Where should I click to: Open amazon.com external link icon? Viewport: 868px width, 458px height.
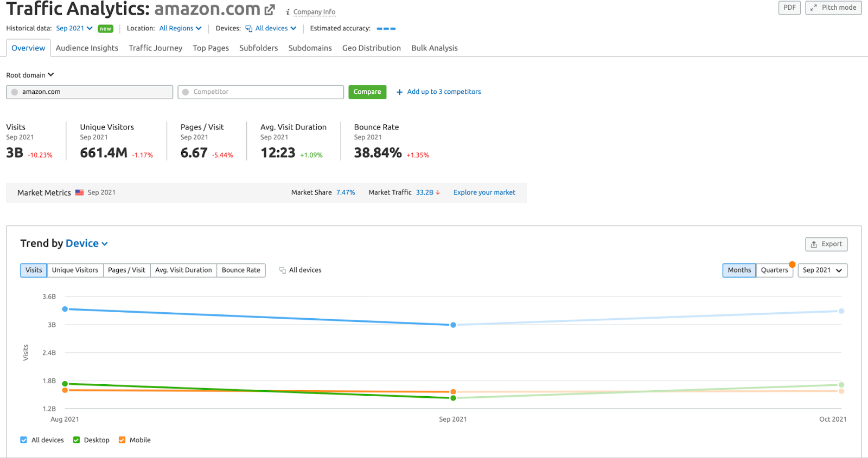click(x=270, y=10)
